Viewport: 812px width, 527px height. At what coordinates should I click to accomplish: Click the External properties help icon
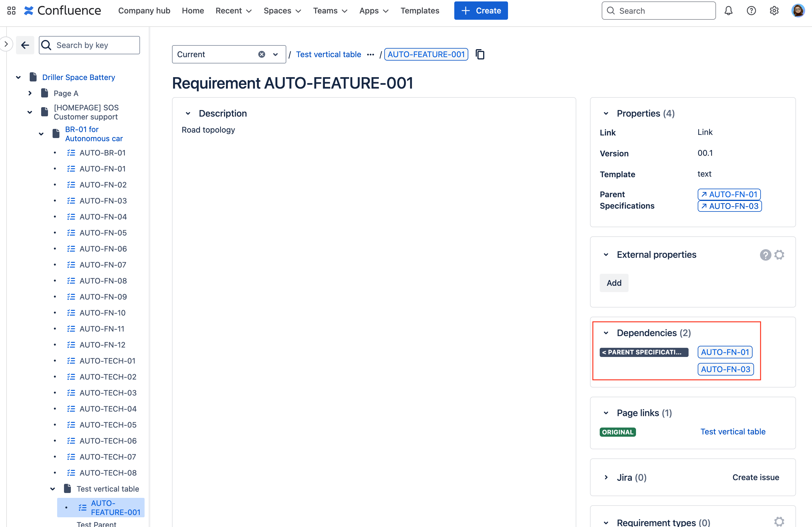[x=766, y=255]
